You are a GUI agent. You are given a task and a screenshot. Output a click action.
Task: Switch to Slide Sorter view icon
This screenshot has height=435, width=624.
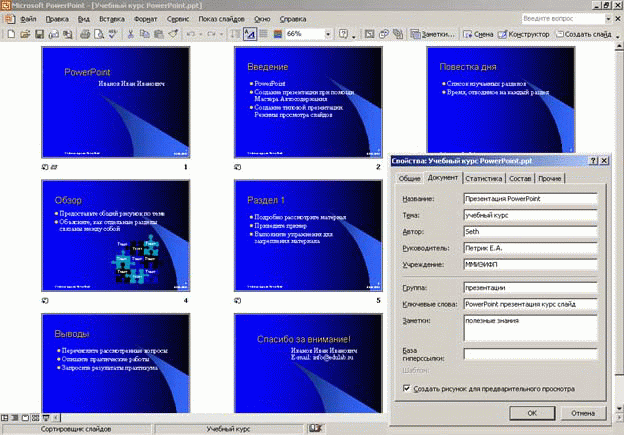[x=35, y=417]
